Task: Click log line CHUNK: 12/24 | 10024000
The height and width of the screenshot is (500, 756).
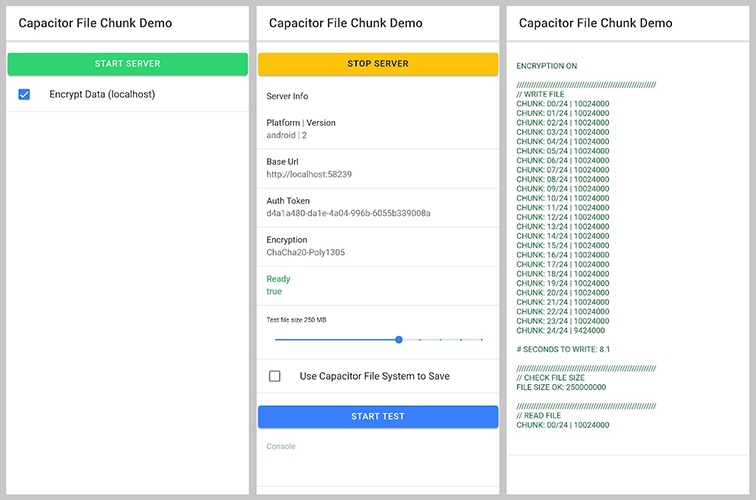Action: (563, 217)
